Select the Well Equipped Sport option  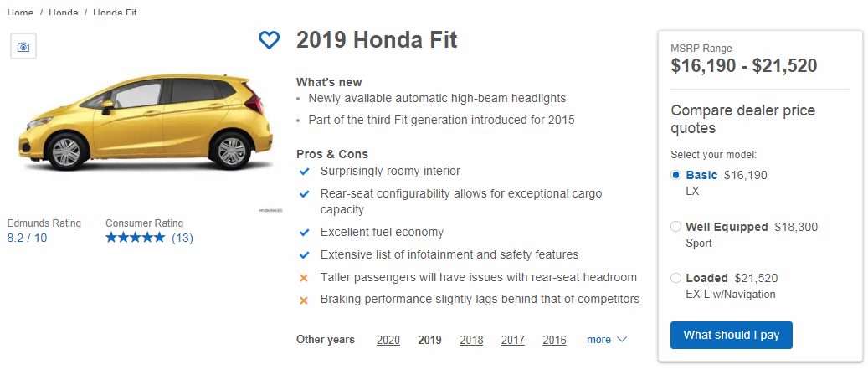coord(676,227)
